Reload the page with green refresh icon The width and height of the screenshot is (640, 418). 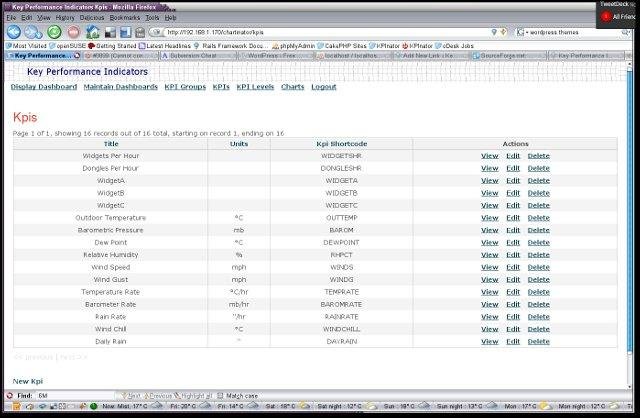54,32
